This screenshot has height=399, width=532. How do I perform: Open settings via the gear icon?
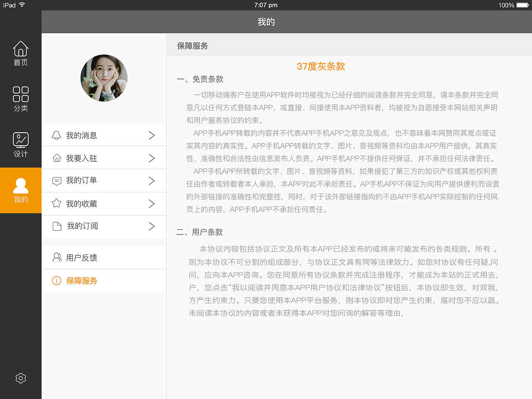coord(20,378)
